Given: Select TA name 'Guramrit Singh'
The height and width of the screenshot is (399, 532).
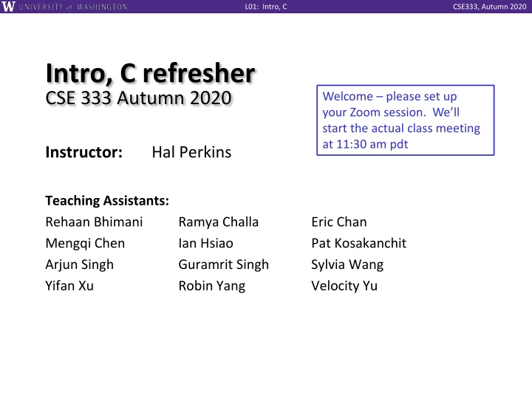Looking at the screenshot, I should [x=223, y=265].
